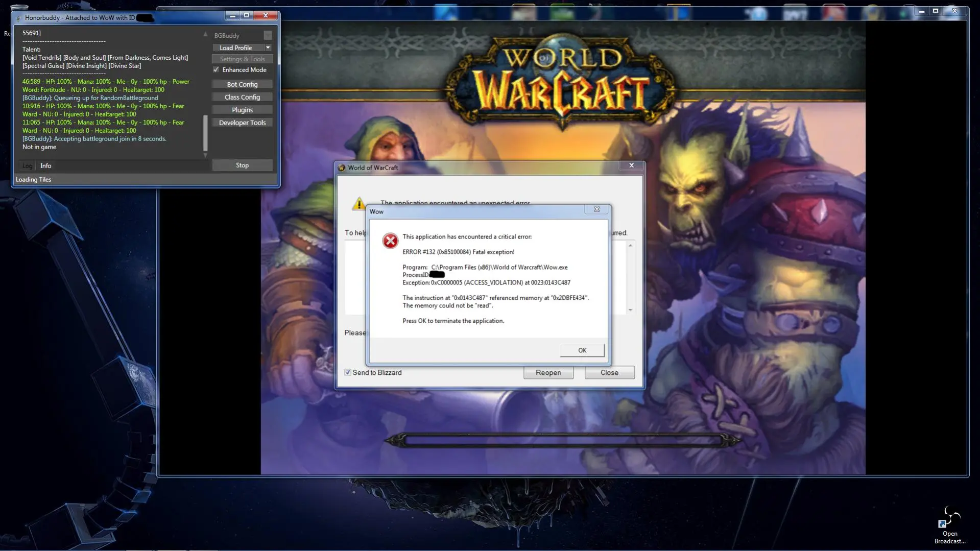
Task: Close the Wow critical error dialog
Action: point(596,209)
